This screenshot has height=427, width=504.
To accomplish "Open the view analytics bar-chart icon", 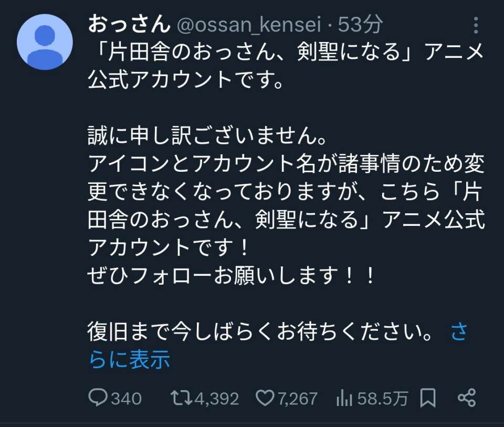I will (x=344, y=398).
